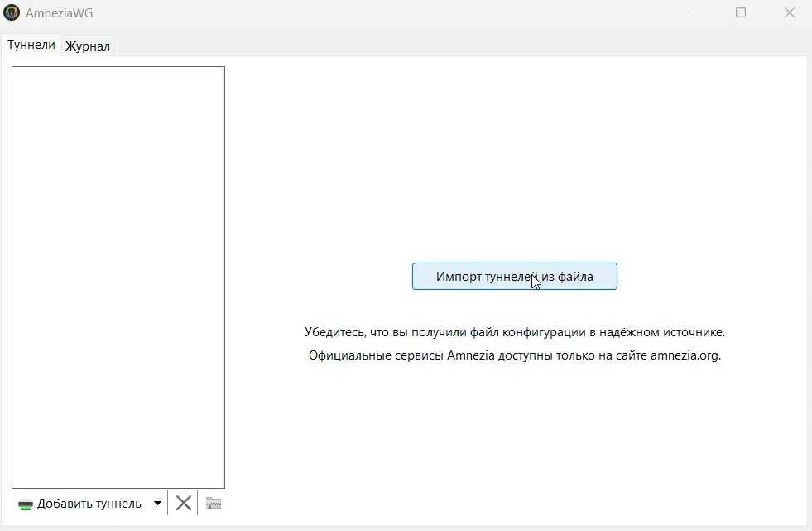Close the AmneziaWG window
This screenshot has width=812, height=531.
pos(789,12)
